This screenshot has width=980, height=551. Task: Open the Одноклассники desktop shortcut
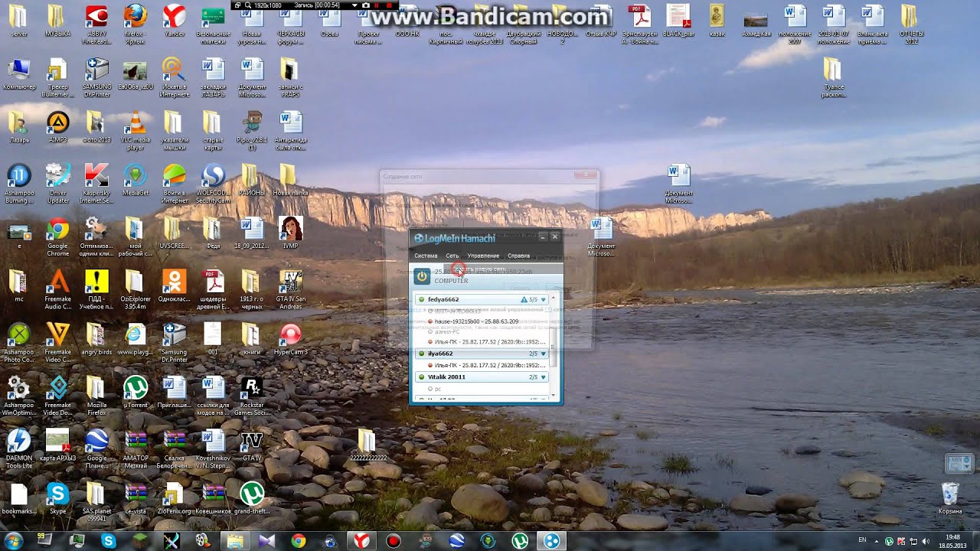click(x=175, y=286)
